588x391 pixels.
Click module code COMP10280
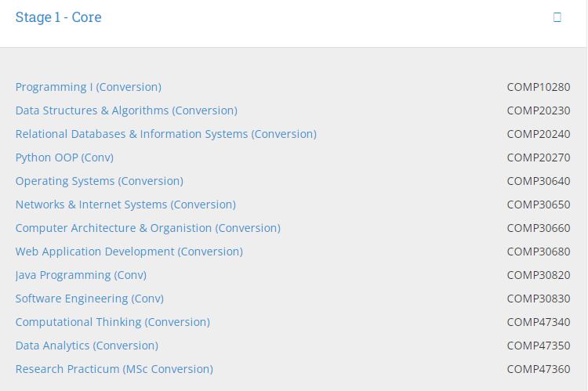[539, 87]
